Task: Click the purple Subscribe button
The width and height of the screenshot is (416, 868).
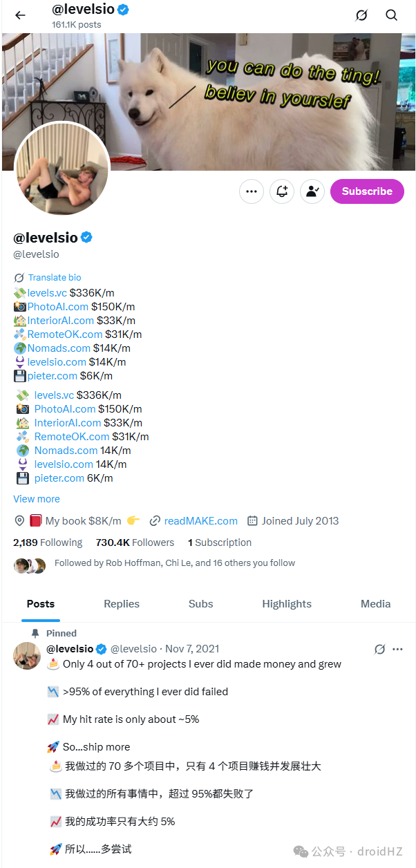Action: coord(367,191)
